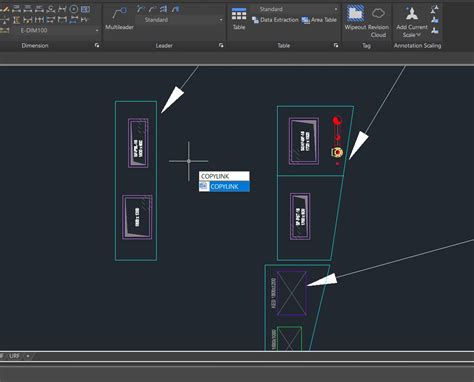Open the Data Extraction tool
474x382 pixels.
[275, 20]
